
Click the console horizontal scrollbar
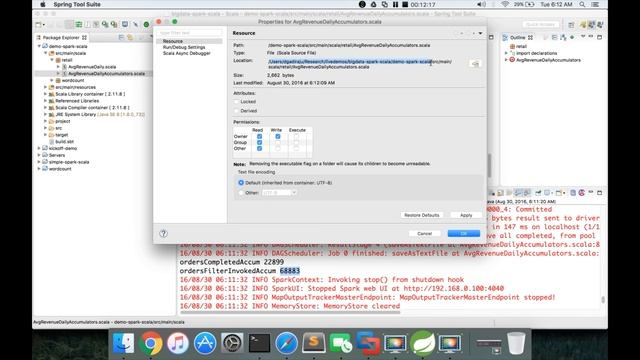pos(290,313)
